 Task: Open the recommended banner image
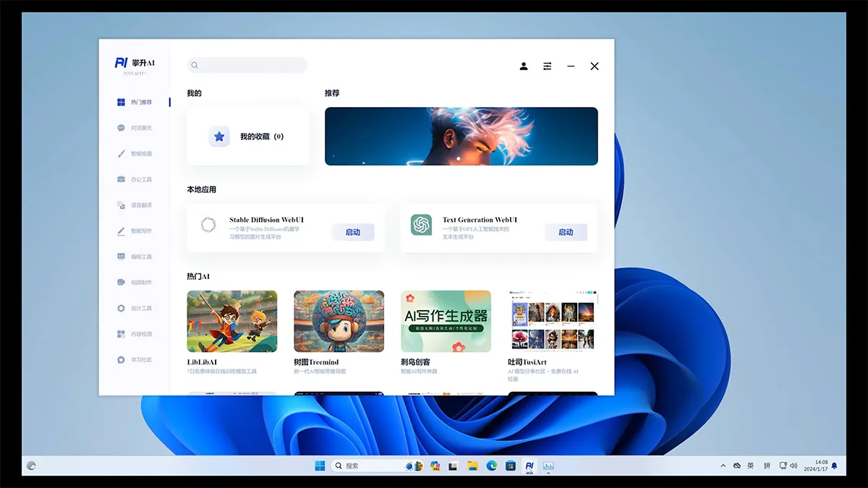tap(461, 137)
